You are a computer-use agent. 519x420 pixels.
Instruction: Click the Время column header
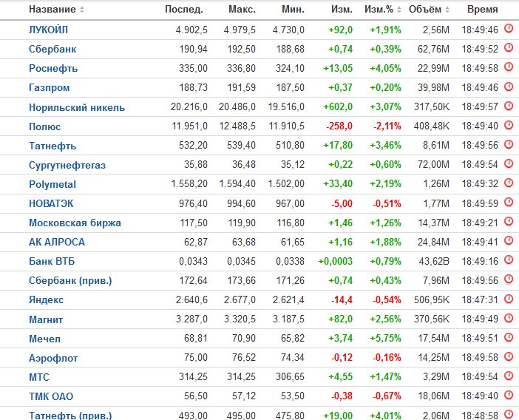point(483,10)
